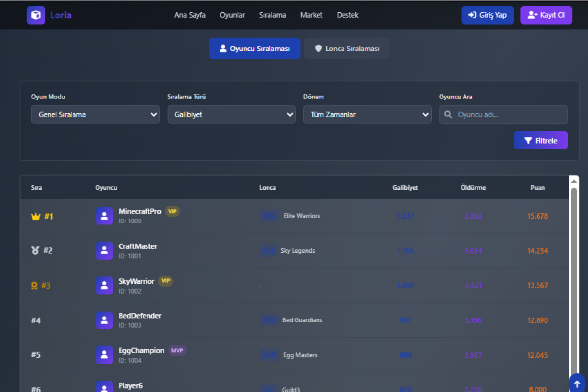The height and width of the screenshot is (392, 588).
Task: Click the gold crown rank #1 icon
Action: coord(35,217)
